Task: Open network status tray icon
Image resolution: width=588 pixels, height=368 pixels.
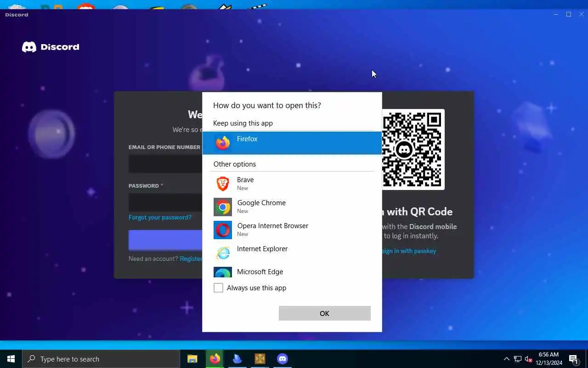Action: [518, 359]
